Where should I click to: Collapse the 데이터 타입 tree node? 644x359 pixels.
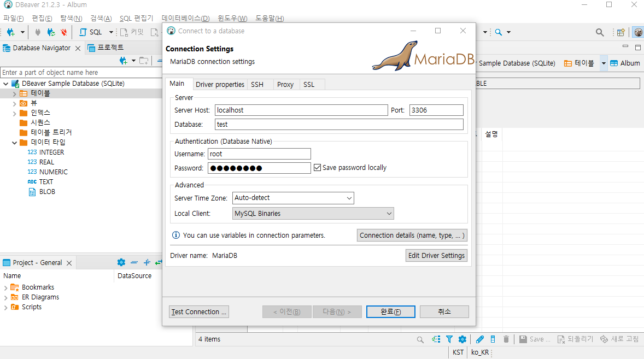[14, 143]
